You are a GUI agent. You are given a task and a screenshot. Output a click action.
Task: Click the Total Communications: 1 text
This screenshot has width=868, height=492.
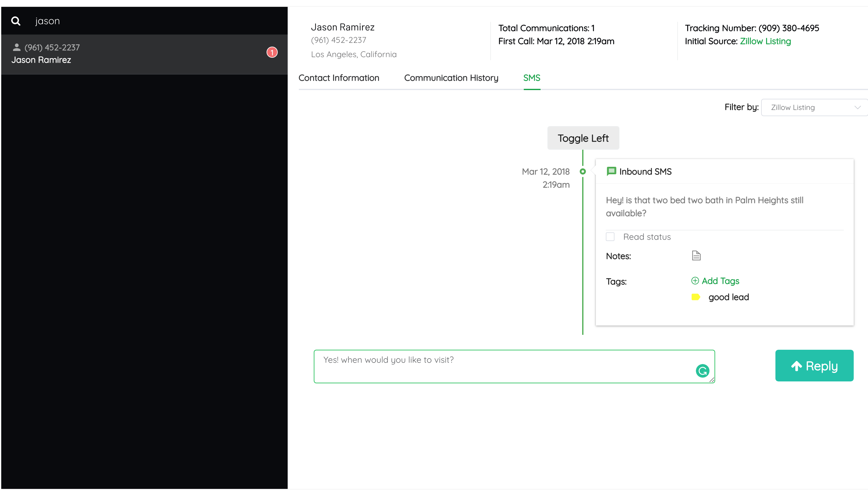click(546, 28)
